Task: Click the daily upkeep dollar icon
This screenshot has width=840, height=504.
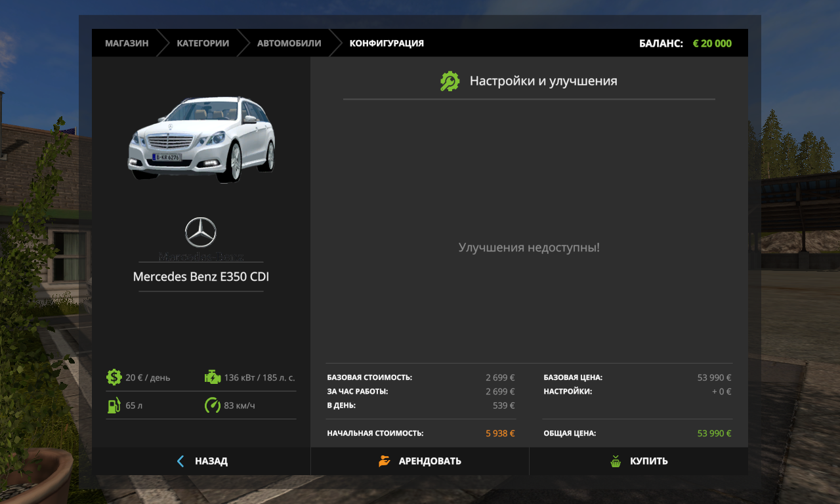Action: [x=114, y=377]
